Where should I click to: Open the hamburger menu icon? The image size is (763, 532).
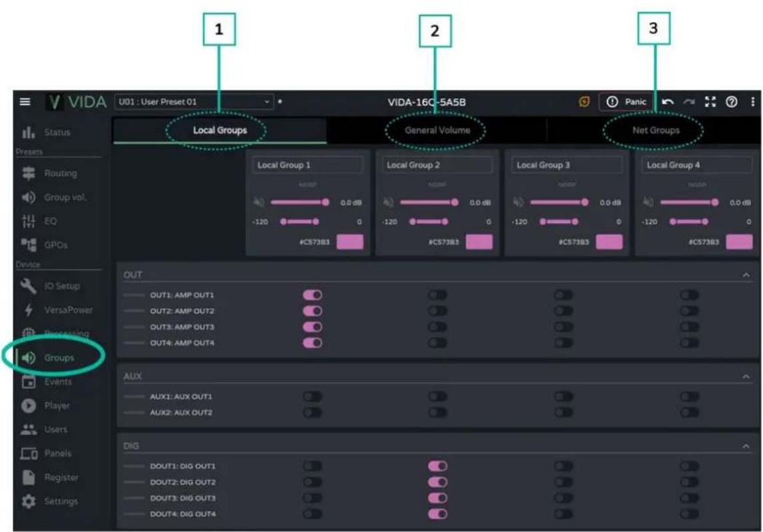(25, 102)
